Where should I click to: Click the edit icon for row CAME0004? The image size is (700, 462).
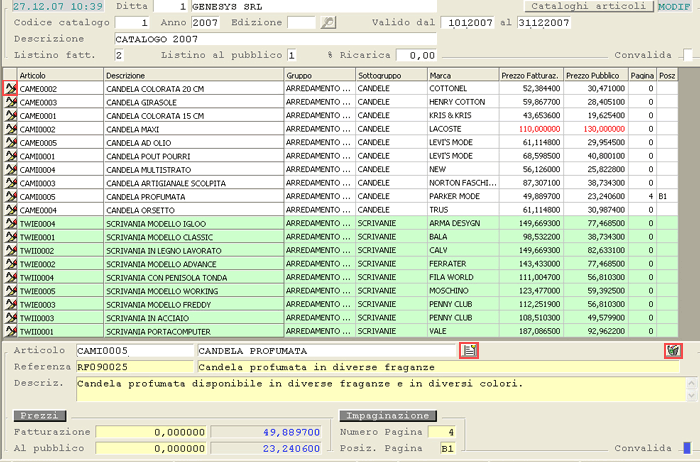click(x=10, y=210)
